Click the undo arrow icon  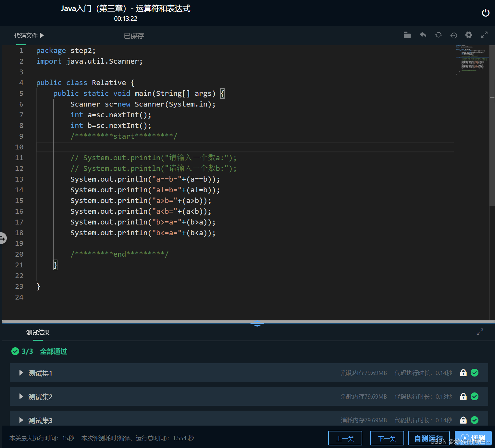[x=423, y=35]
